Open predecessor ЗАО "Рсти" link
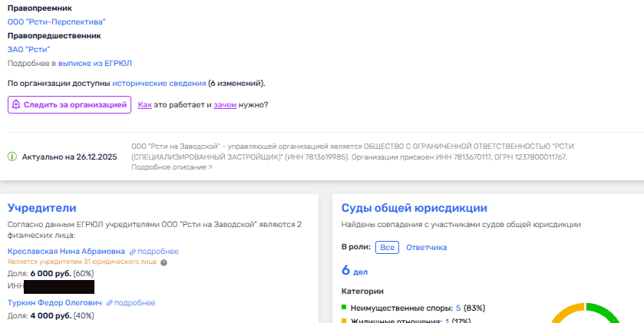 (x=28, y=49)
